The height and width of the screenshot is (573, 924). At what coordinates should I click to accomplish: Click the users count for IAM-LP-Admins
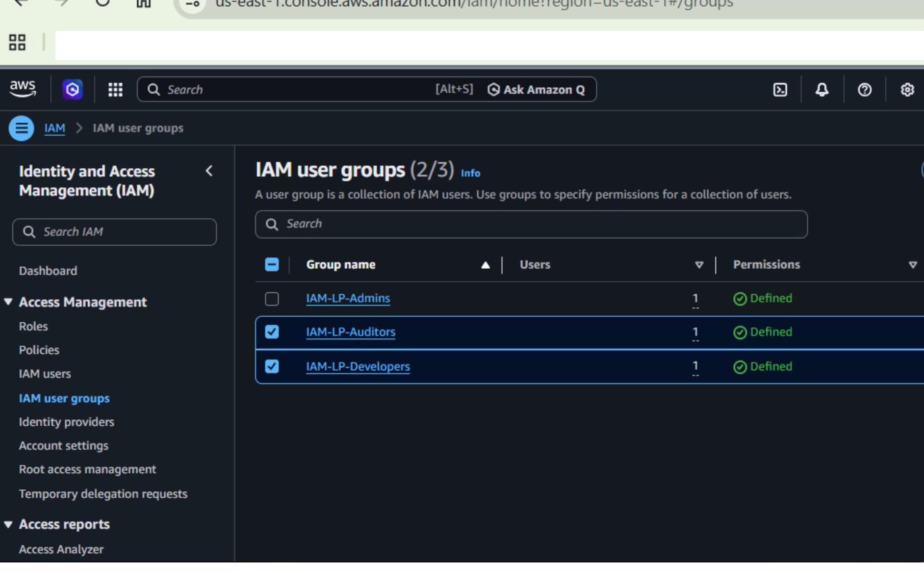pos(696,299)
